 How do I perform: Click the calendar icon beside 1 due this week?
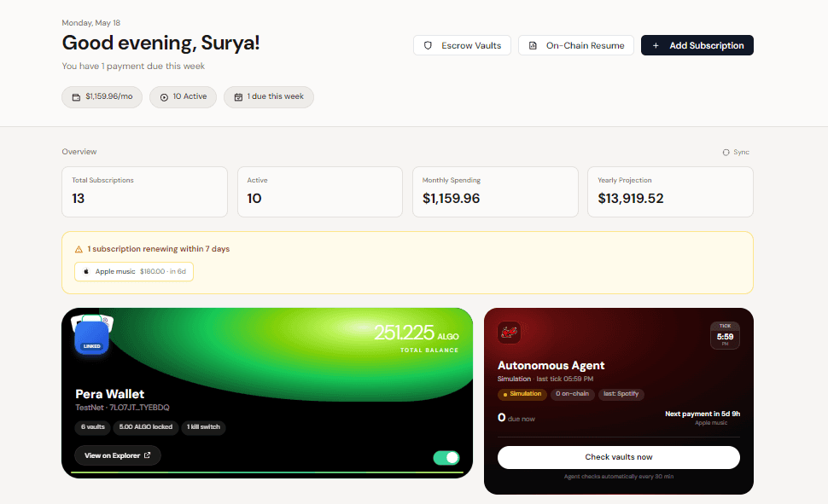point(238,97)
